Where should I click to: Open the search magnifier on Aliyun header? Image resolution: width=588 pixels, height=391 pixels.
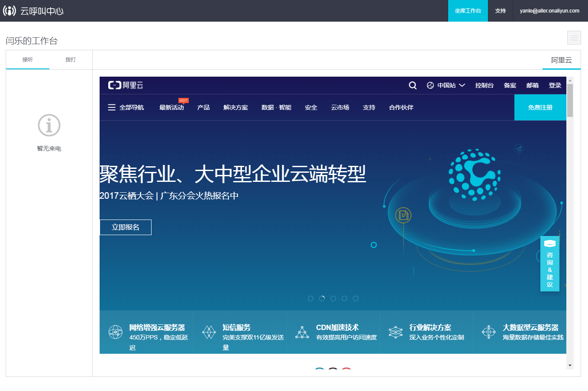[x=413, y=85]
